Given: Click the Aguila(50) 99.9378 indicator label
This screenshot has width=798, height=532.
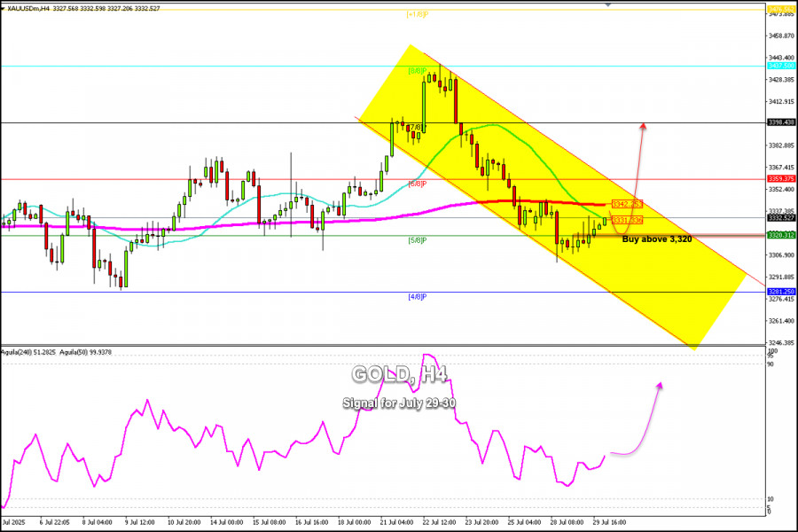Looking at the screenshot, I should [x=85, y=352].
